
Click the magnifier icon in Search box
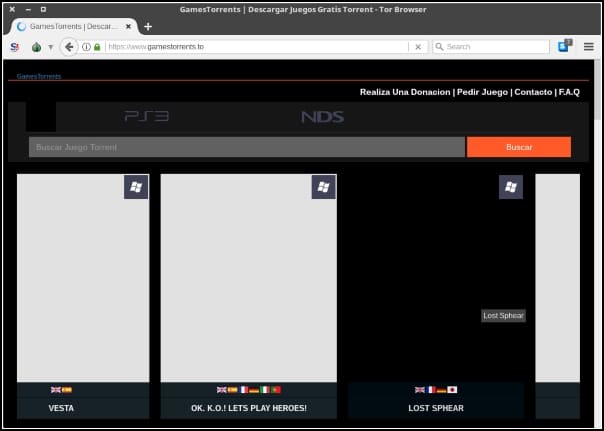tap(439, 47)
